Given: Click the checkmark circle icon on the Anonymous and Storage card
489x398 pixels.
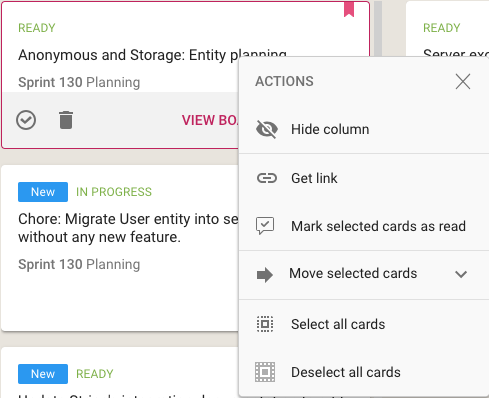Looking at the screenshot, I should pos(26,120).
